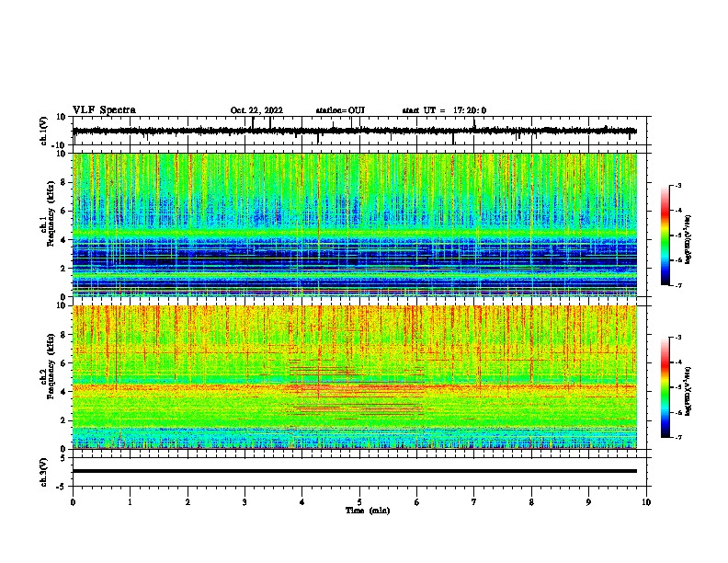Select the ch.1 spectrogram color scale bar
728x563 pixels.
tap(665, 236)
